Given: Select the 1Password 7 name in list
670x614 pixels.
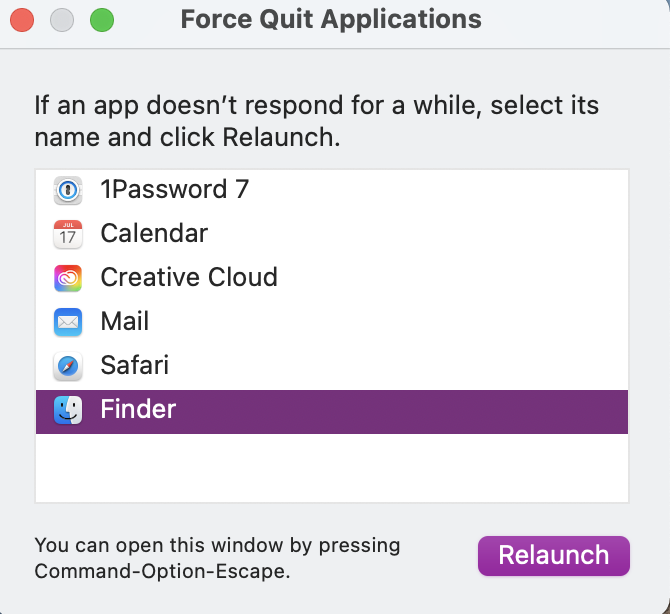Looking at the screenshot, I should 174,190.
